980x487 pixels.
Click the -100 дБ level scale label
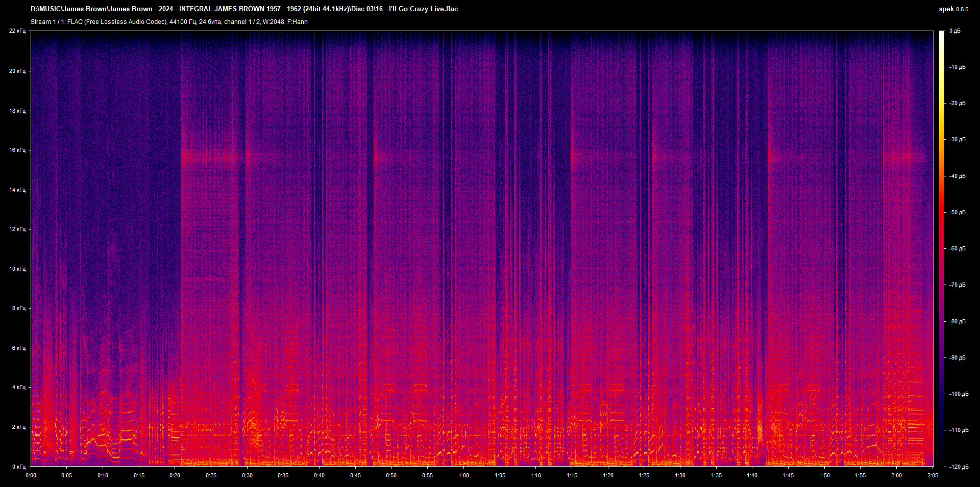pyautogui.click(x=958, y=394)
